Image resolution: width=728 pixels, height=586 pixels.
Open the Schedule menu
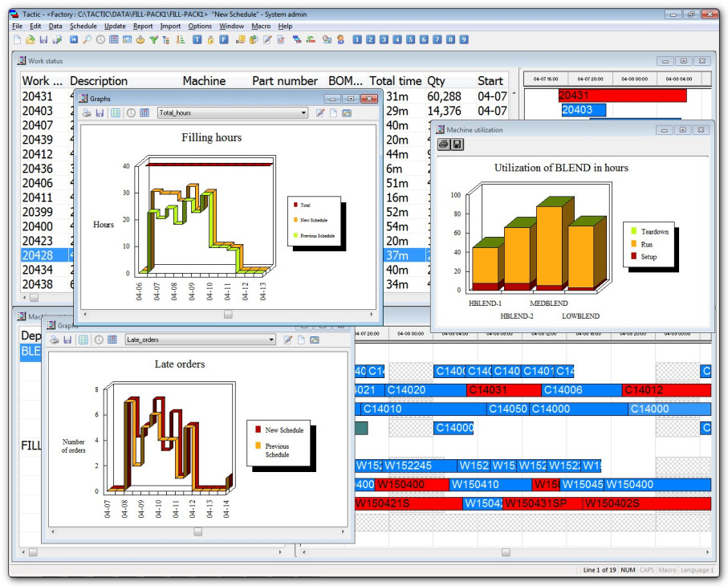pos(83,26)
